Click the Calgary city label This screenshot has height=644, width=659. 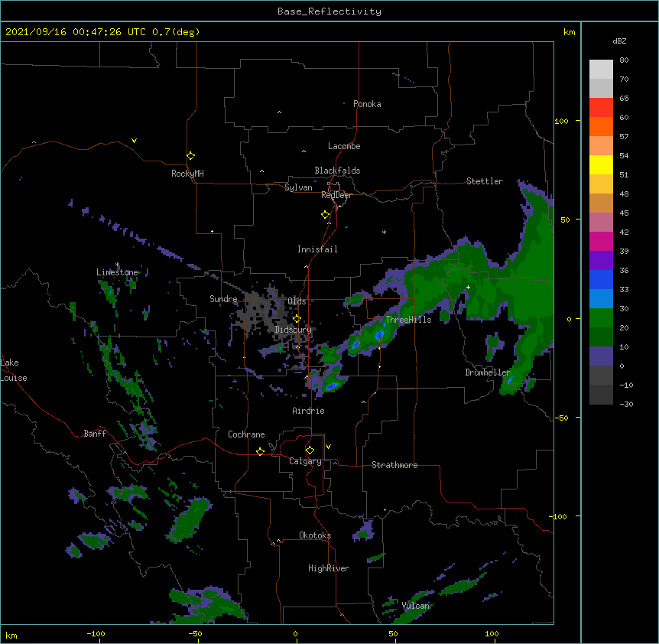point(305,461)
